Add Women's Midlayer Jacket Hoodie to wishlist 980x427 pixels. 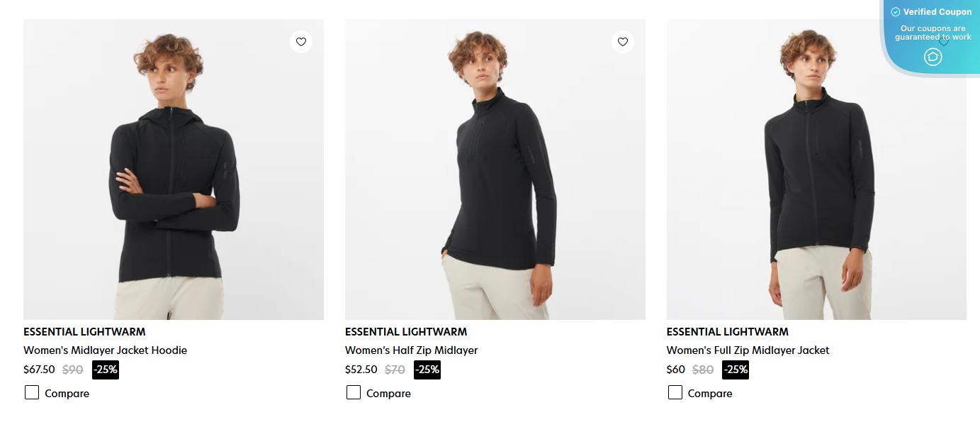tap(301, 42)
